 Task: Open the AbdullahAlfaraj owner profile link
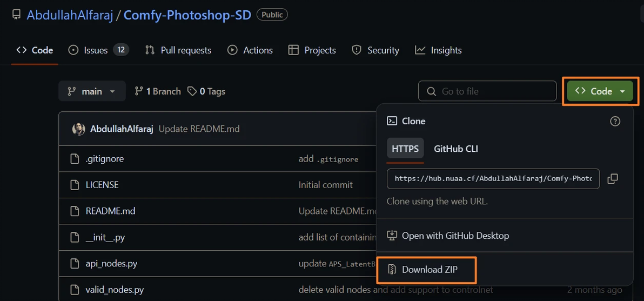[70, 15]
